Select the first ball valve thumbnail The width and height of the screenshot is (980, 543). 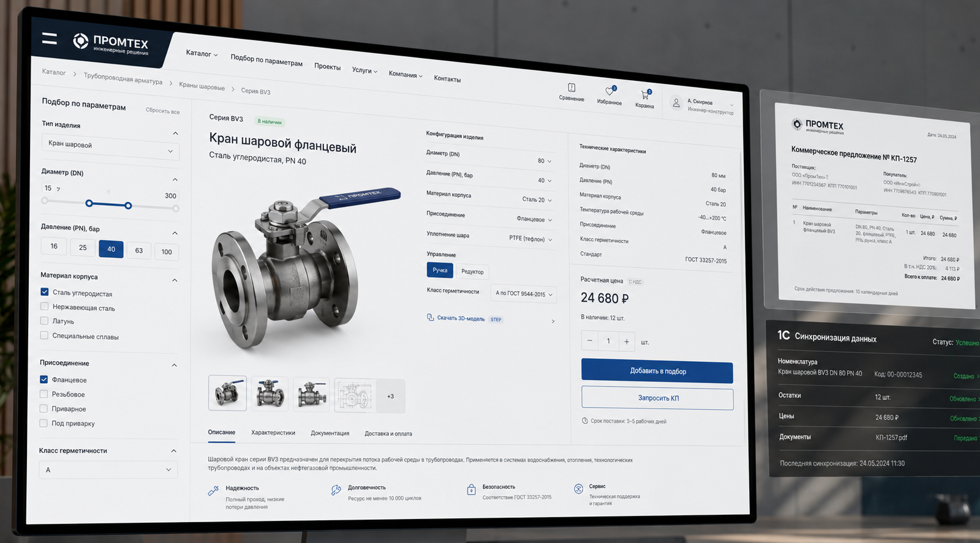(228, 392)
